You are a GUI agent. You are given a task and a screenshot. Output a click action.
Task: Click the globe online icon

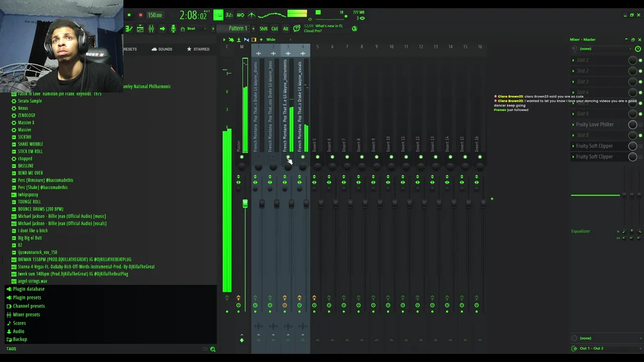coord(354,29)
